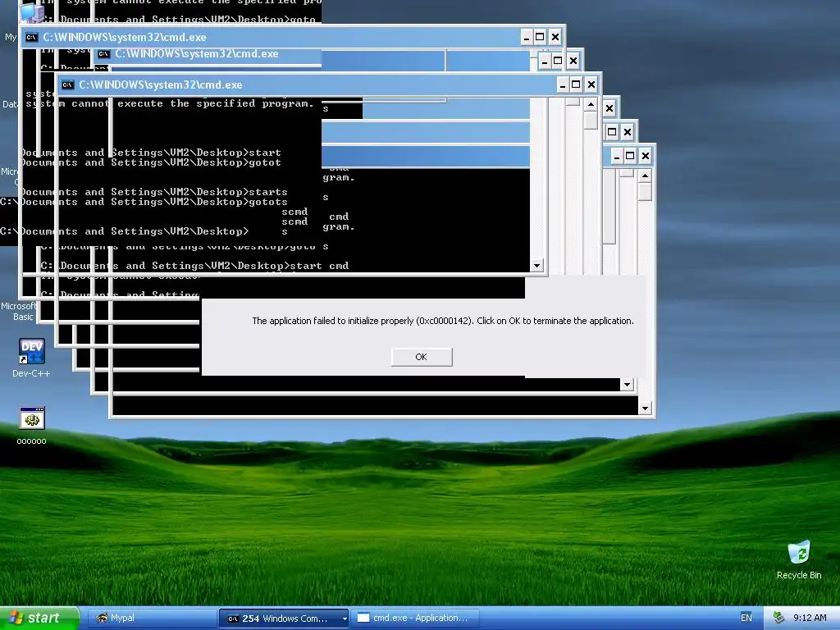Open the Windows XP Start menu
The image size is (840, 630).
[x=39, y=618]
